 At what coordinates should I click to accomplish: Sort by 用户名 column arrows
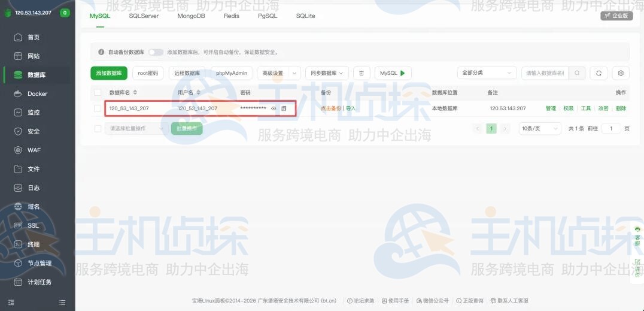tap(198, 92)
